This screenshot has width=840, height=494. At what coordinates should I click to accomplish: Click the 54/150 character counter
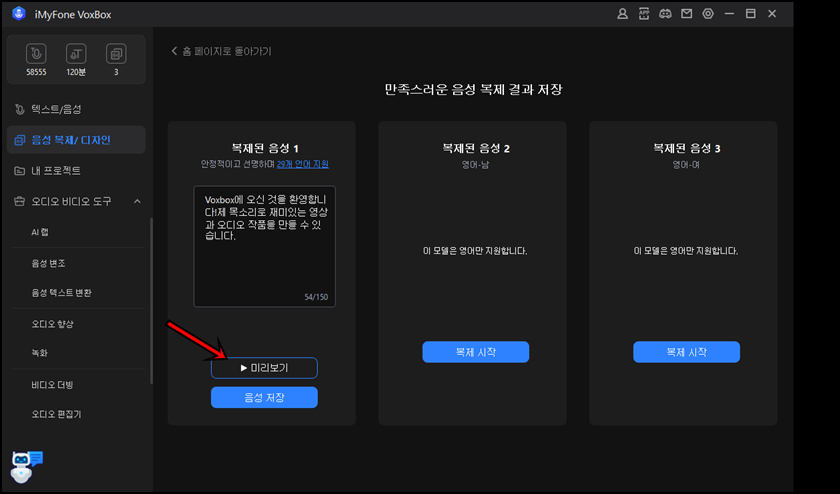click(316, 297)
